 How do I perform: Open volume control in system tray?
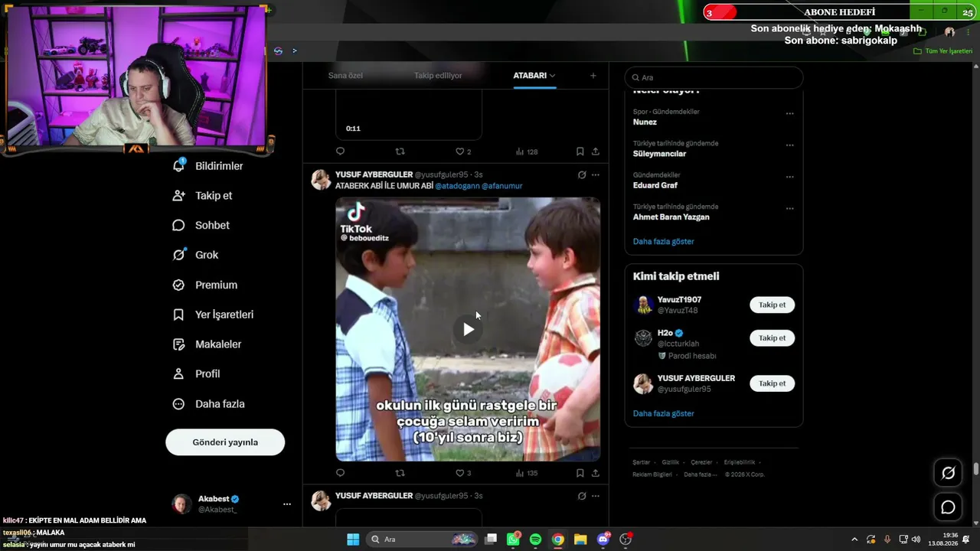(x=916, y=540)
